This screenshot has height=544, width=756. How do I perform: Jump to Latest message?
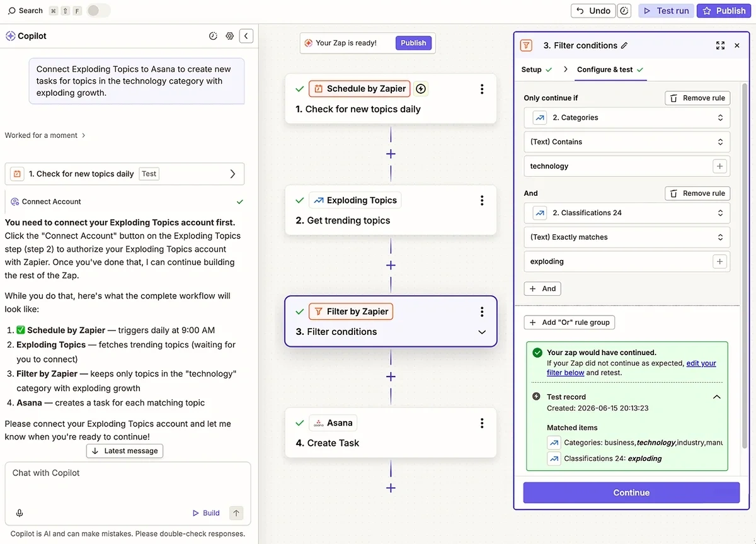125,451
